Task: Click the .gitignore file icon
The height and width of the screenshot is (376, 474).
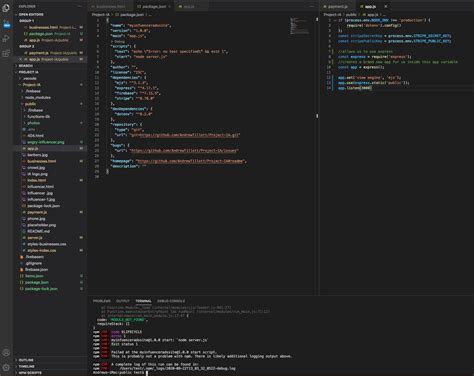Action: [x=22, y=263]
